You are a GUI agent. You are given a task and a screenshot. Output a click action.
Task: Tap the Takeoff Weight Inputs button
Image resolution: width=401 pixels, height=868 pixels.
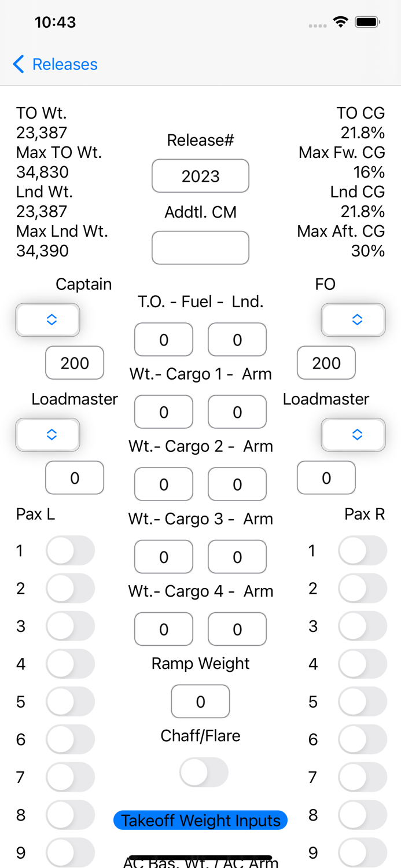point(200,820)
